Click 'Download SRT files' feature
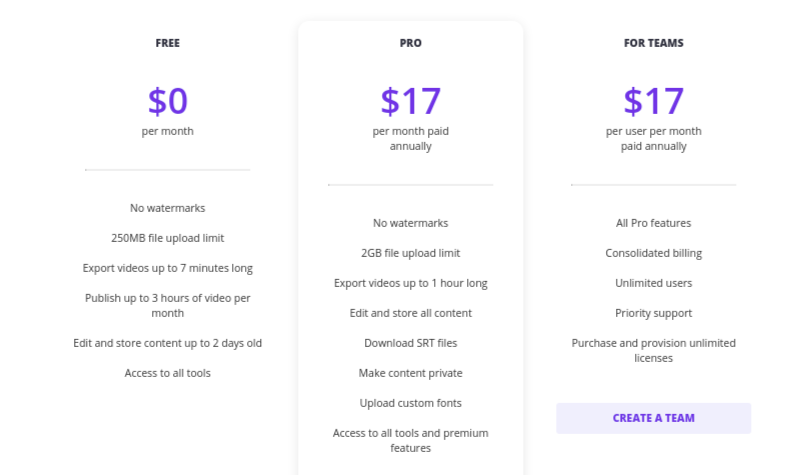787x475 pixels. point(411,343)
